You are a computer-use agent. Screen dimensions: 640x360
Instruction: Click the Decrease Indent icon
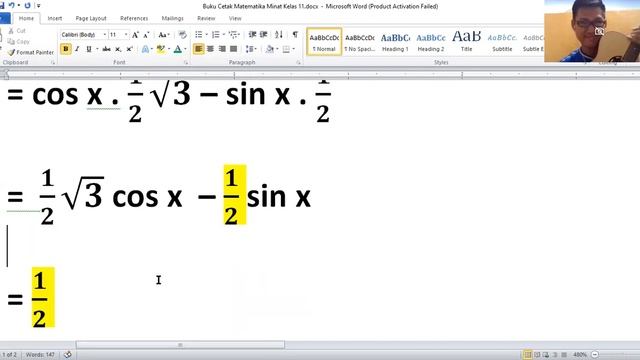click(x=252, y=35)
